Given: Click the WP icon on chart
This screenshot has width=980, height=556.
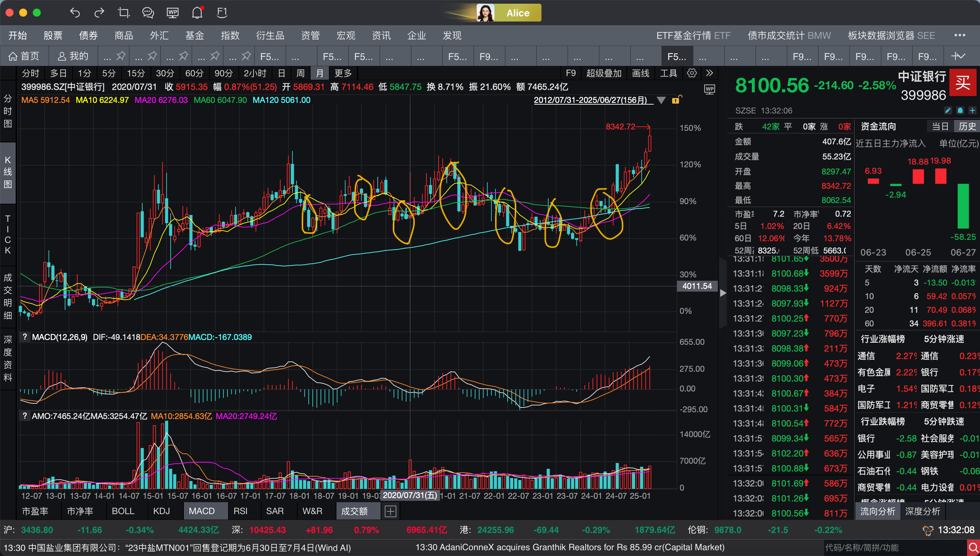Looking at the screenshot, I should tap(709, 90).
